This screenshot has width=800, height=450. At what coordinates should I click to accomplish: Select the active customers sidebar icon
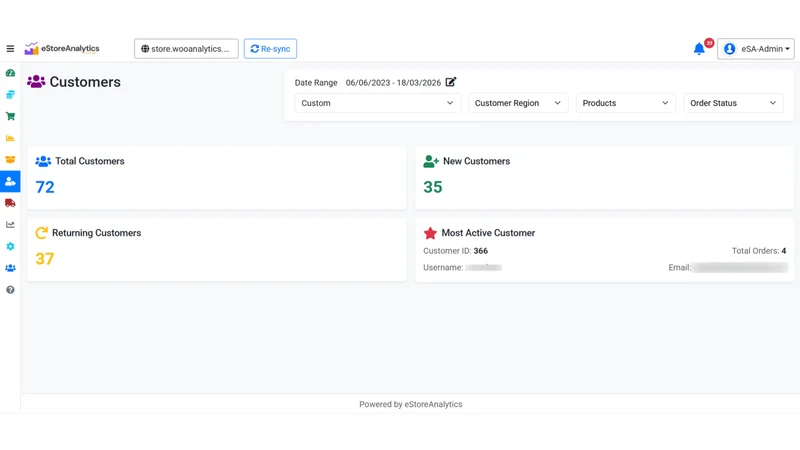[x=10, y=182]
